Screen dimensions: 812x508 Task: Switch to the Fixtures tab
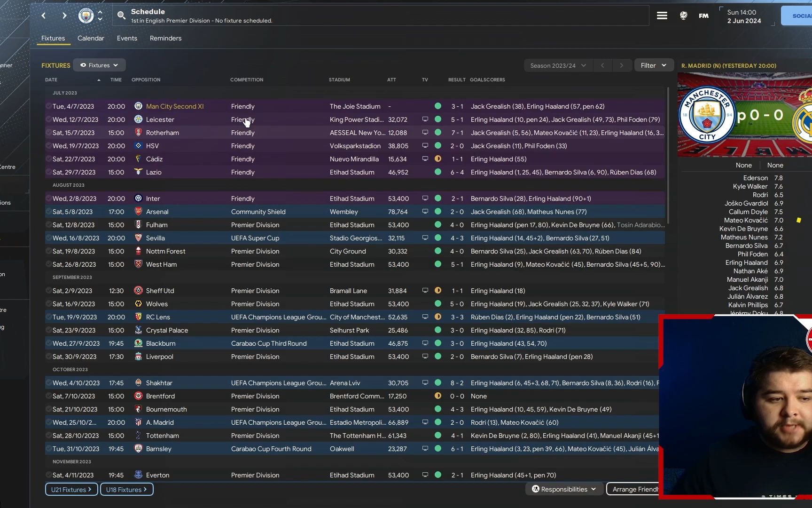click(53, 38)
